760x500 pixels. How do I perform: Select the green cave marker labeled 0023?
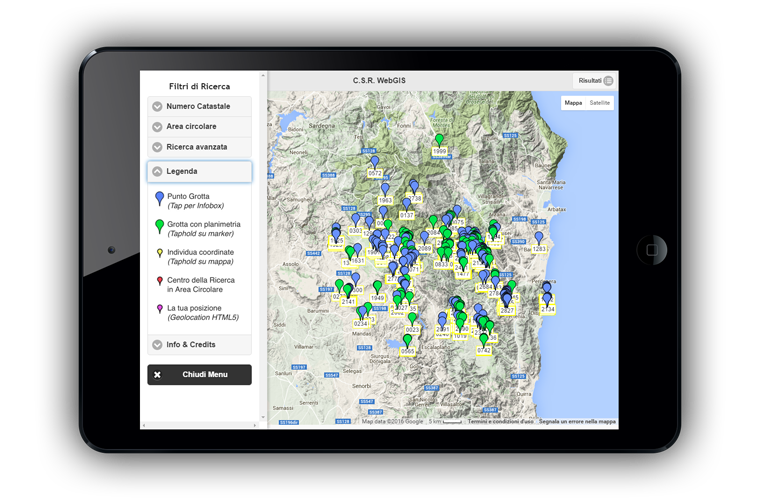coord(412,318)
